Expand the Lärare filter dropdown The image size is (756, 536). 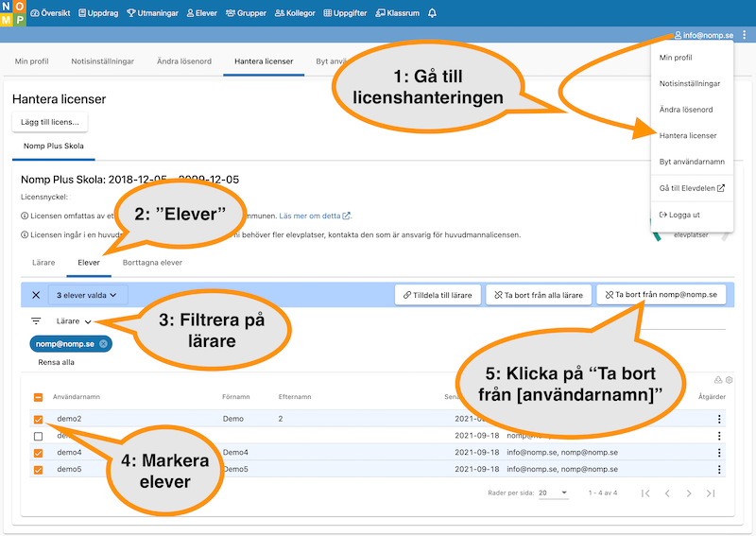coord(74,321)
